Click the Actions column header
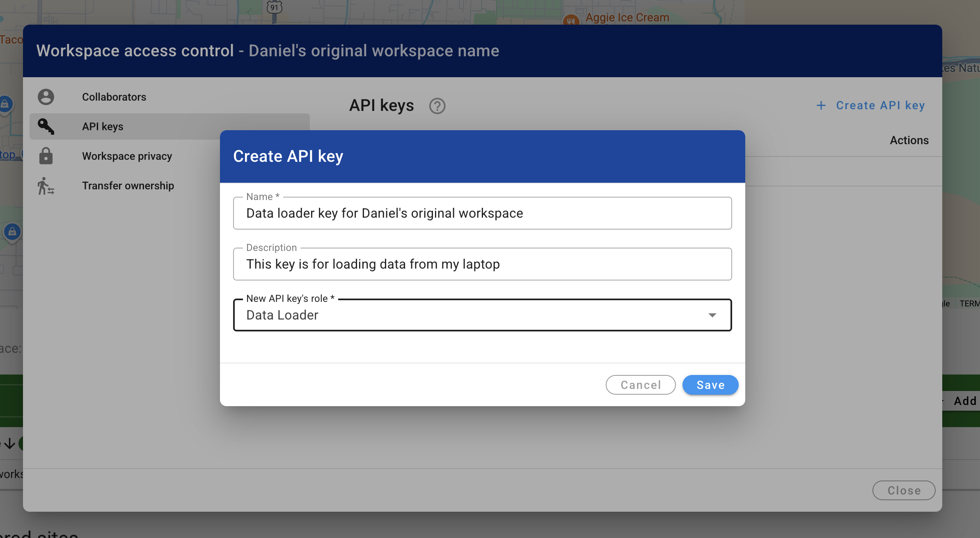Image resolution: width=980 pixels, height=538 pixels. 909,140
